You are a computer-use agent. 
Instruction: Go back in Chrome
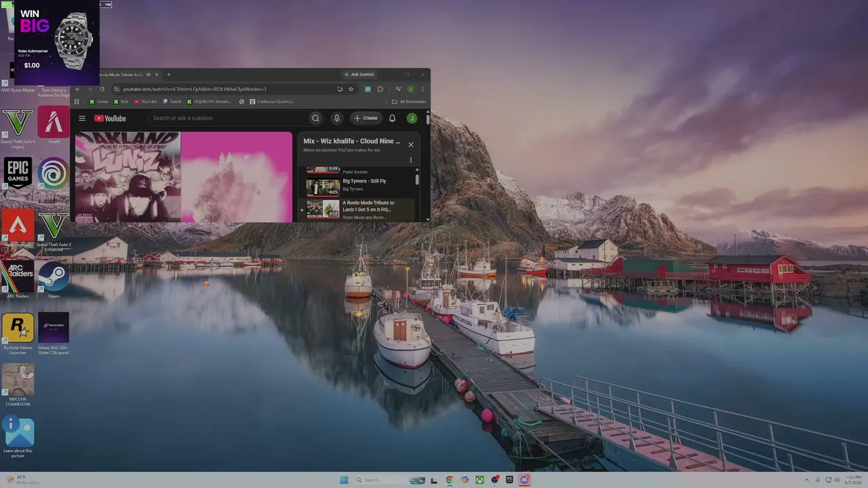coord(77,89)
